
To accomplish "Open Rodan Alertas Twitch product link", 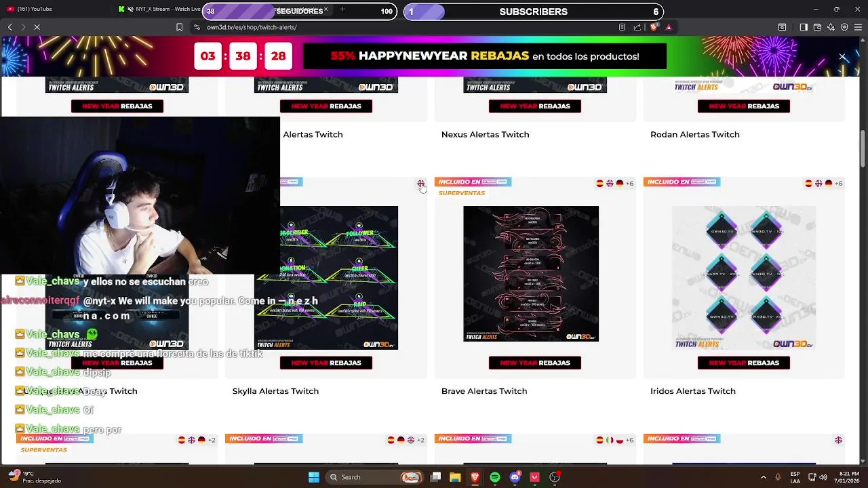I will pyautogui.click(x=695, y=134).
